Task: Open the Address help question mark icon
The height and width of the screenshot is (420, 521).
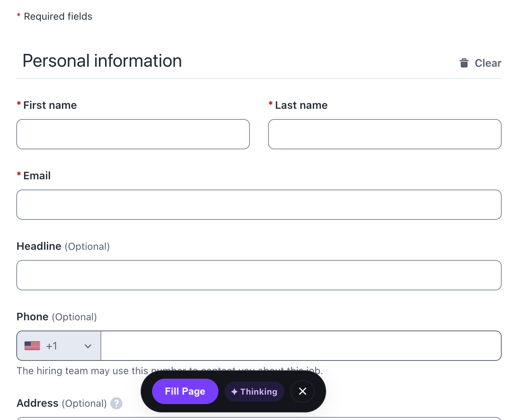Action: pyautogui.click(x=116, y=403)
